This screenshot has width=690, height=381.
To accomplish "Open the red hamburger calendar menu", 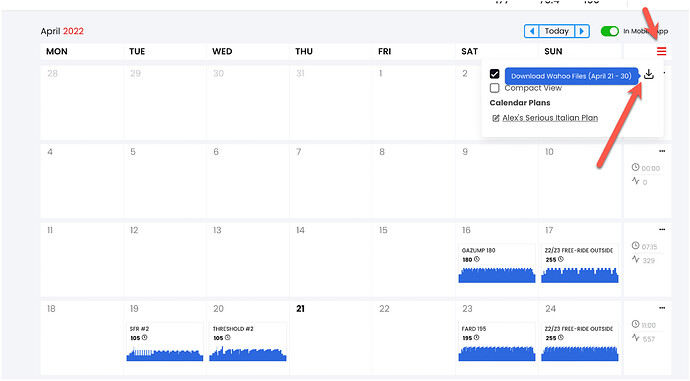I will point(661,51).
